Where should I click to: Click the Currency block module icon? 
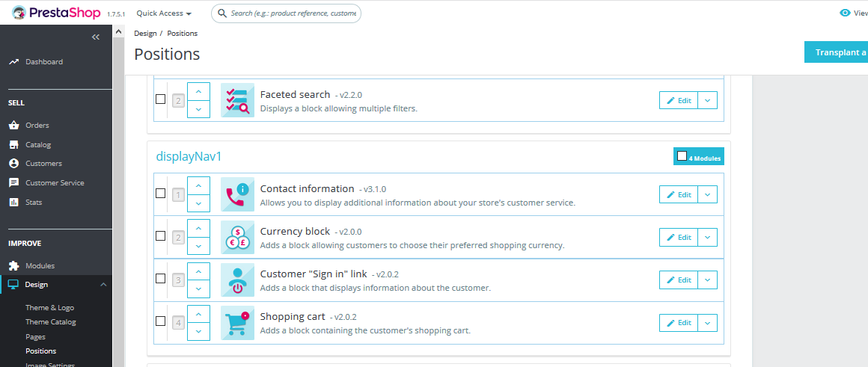(x=237, y=238)
